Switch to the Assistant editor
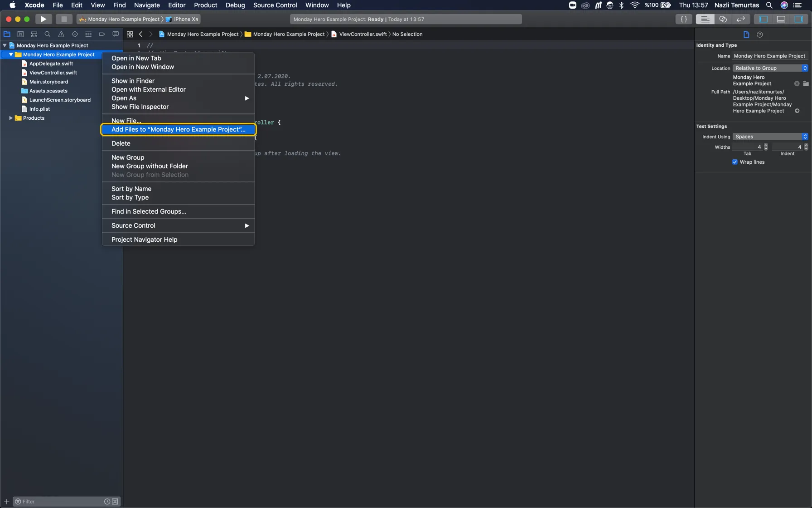 point(723,19)
